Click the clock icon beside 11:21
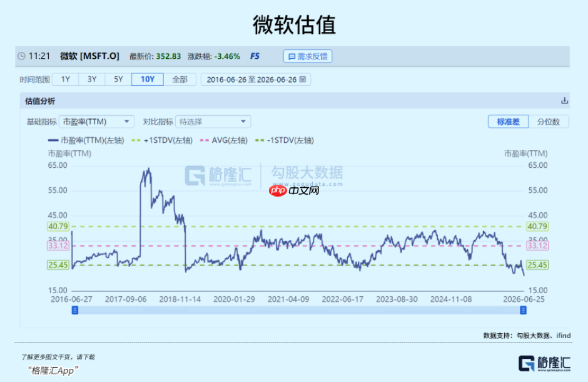This screenshot has width=588, height=382. point(21,56)
